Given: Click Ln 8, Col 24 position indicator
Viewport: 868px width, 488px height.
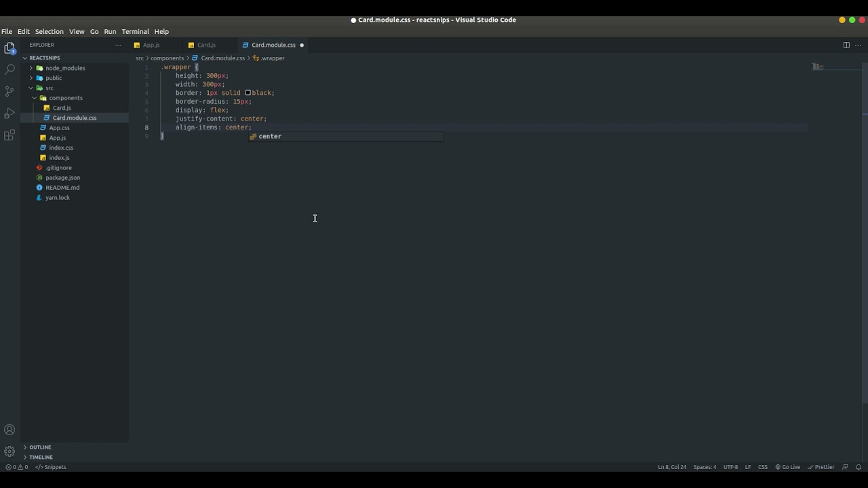Looking at the screenshot, I should 672,467.
